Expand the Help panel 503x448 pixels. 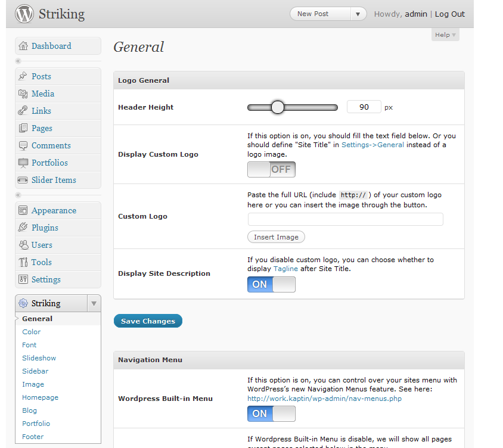point(445,35)
